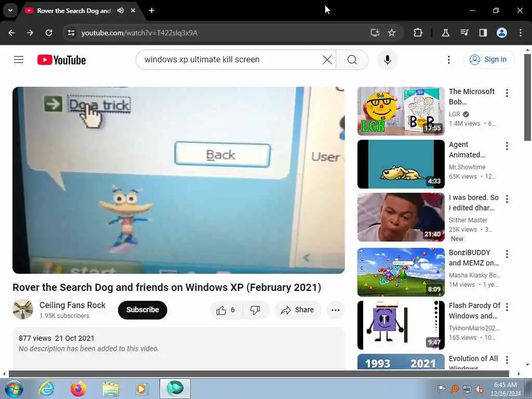Expand the video description box
The width and height of the screenshot is (532, 399).
(179, 349)
